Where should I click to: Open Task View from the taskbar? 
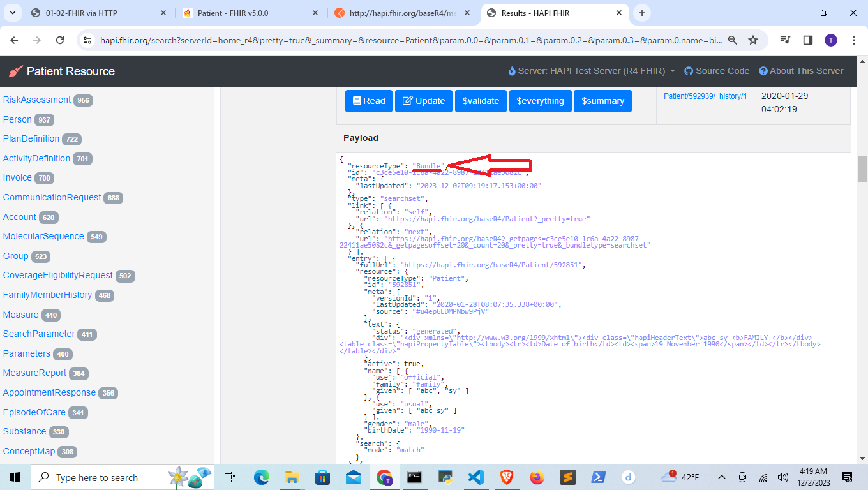(x=230, y=477)
